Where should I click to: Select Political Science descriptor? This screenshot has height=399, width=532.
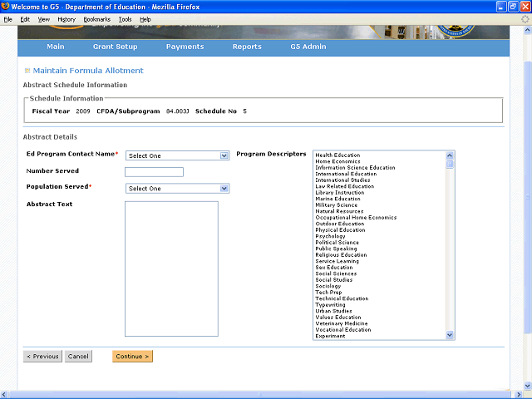[337, 242]
